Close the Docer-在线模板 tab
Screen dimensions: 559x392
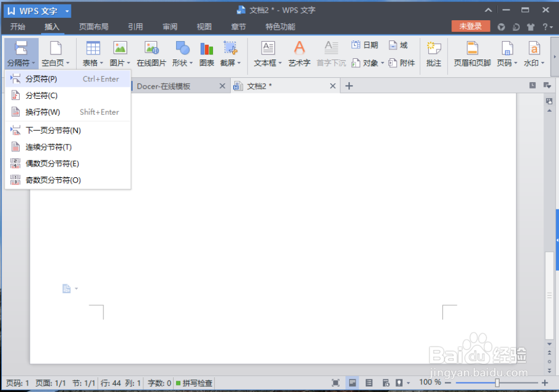222,86
